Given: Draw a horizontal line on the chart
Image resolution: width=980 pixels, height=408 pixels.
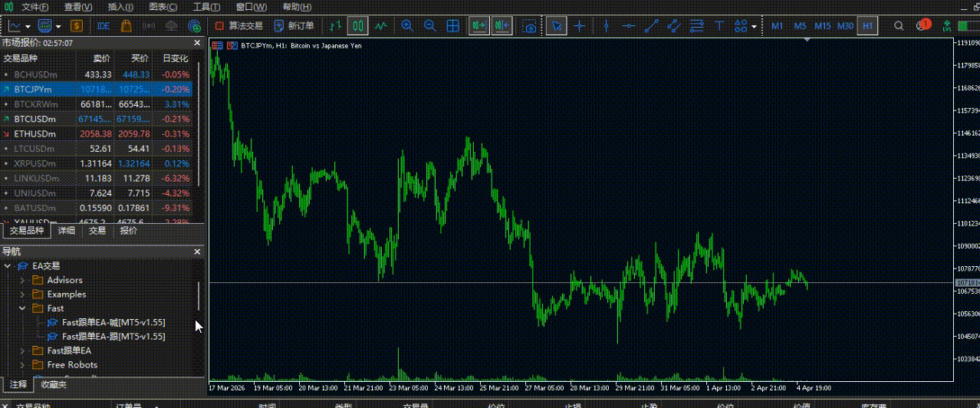Looking at the screenshot, I should click(x=629, y=25).
